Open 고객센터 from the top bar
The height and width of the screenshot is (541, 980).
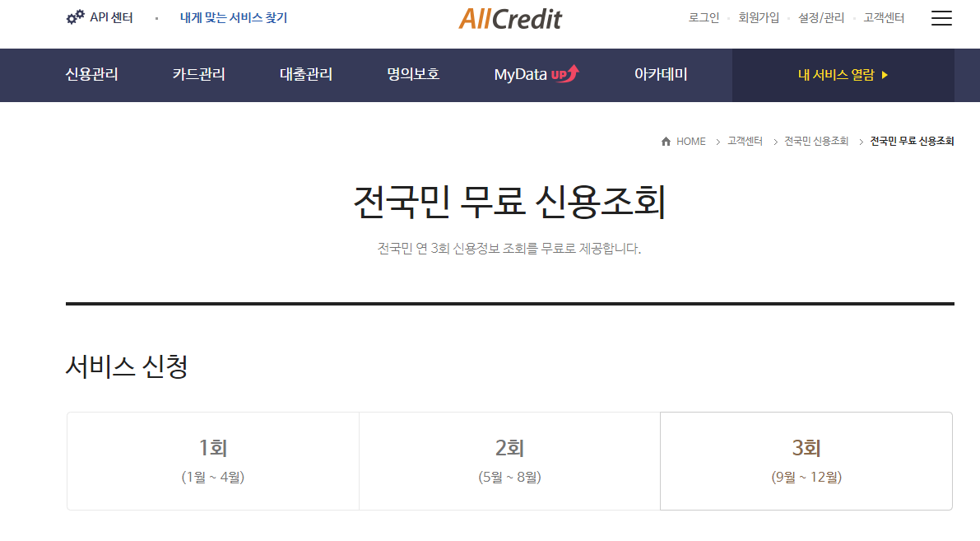point(882,16)
